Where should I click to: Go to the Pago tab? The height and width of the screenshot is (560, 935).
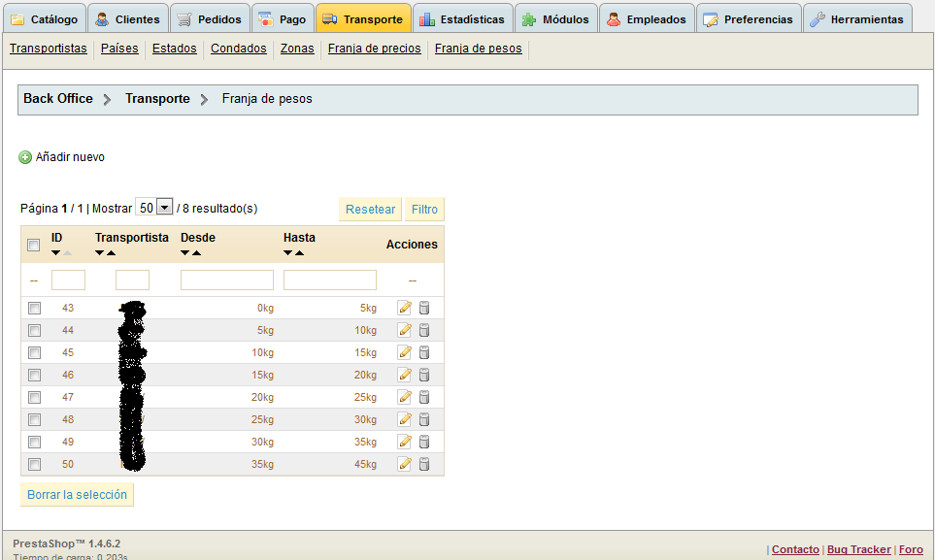pos(284,19)
